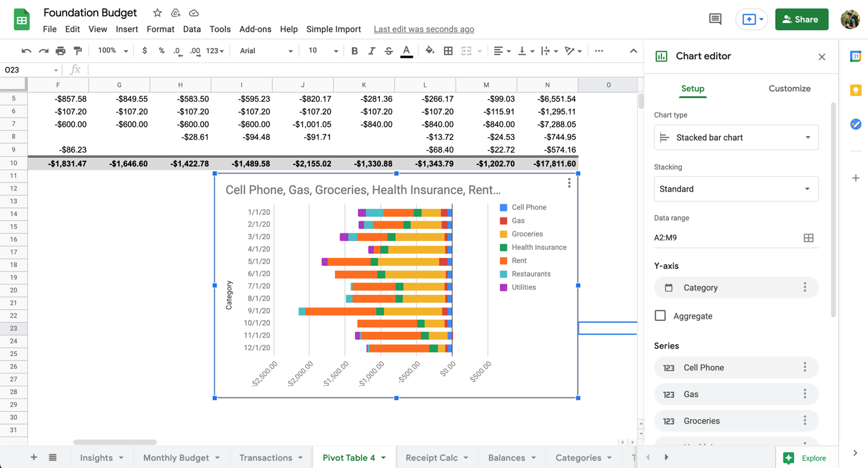Open the font size 10 dropdown
The height and width of the screenshot is (468, 868).
[x=323, y=51]
